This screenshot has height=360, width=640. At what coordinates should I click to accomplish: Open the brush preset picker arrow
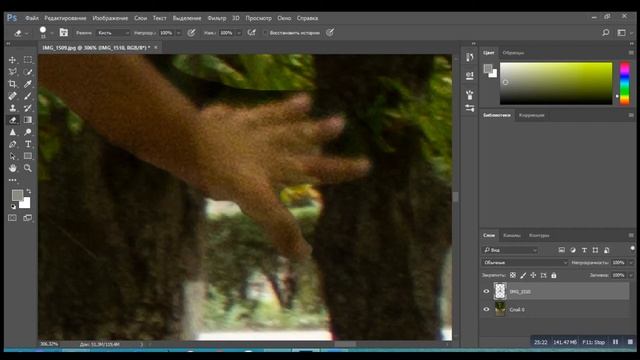(52, 33)
